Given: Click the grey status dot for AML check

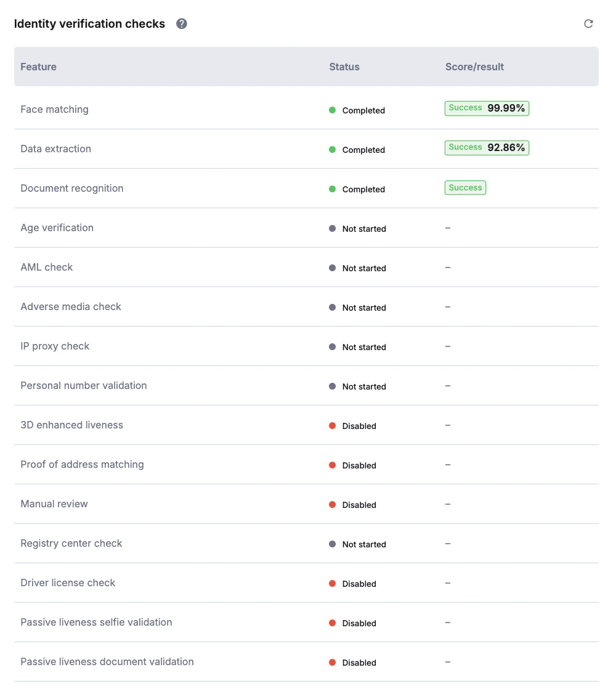Looking at the screenshot, I should pyautogui.click(x=332, y=268).
